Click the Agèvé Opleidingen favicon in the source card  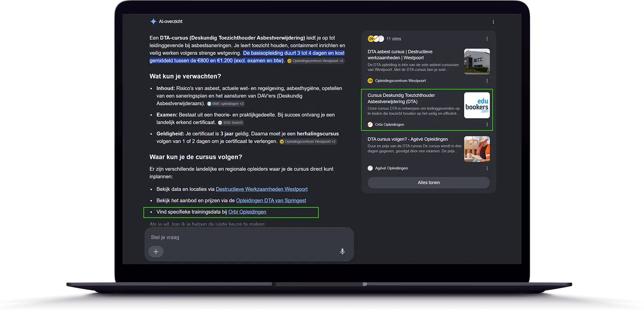pos(370,168)
